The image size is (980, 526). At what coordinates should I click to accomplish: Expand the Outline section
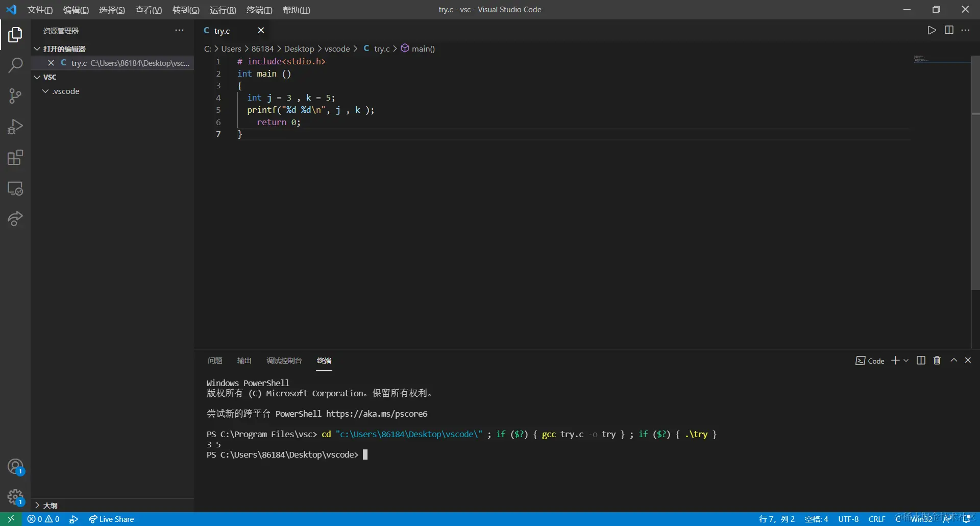37,506
